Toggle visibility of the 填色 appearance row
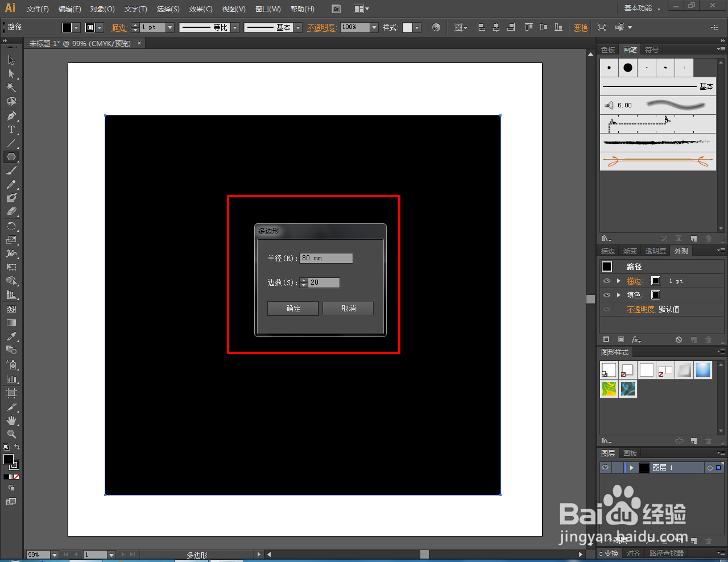Image resolution: width=728 pixels, height=562 pixels. (607, 295)
